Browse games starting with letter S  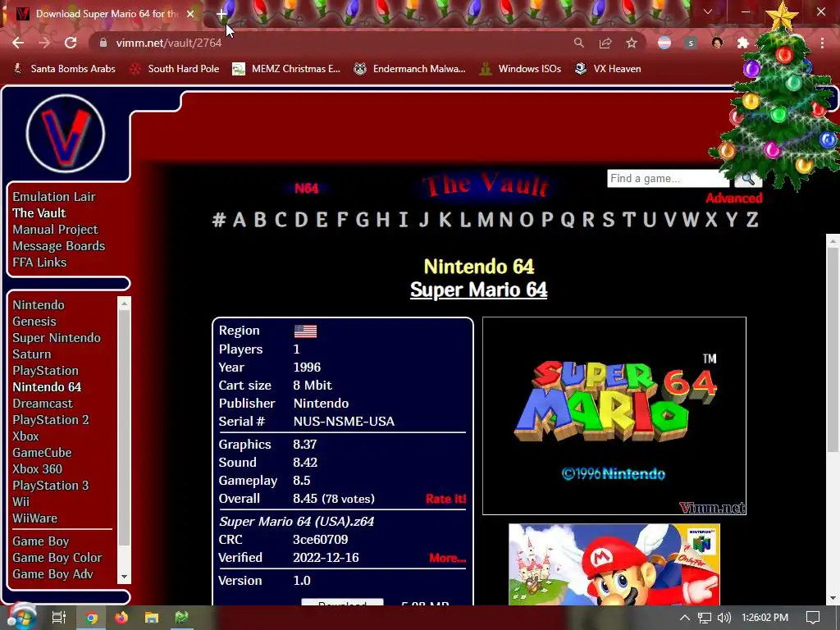click(609, 220)
